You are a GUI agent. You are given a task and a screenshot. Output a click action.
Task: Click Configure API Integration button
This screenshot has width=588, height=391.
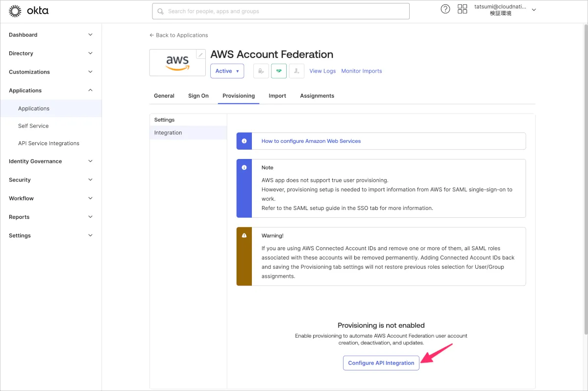pyautogui.click(x=381, y=363)
